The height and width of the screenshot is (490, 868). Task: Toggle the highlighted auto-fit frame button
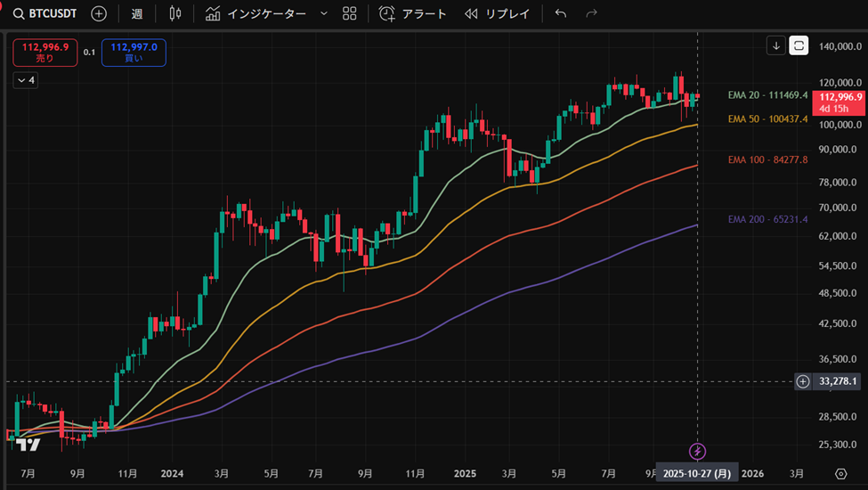click(799, 45)
